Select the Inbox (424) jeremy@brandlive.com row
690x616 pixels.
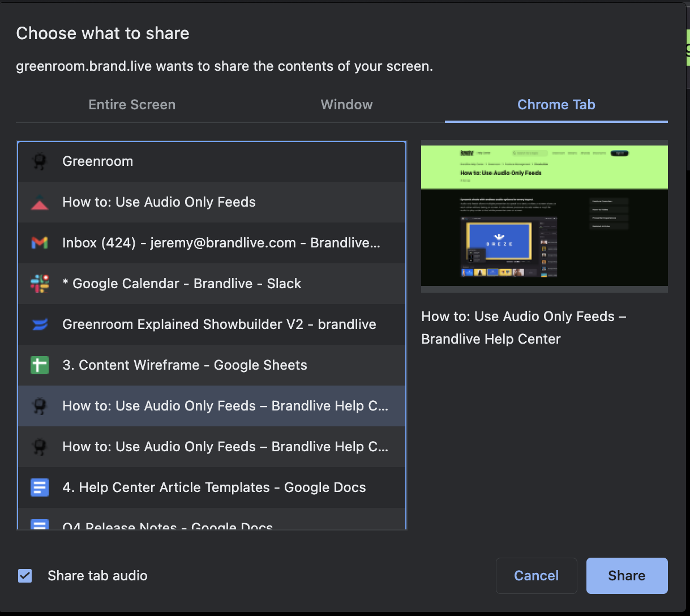tap(212, 243)
